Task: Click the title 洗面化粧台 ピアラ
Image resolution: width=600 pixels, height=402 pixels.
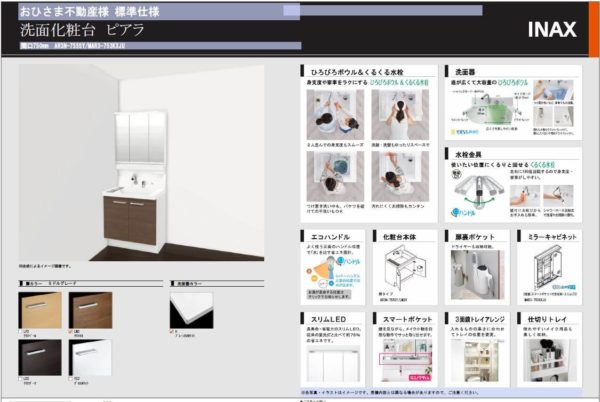Action: coord(82,30)
